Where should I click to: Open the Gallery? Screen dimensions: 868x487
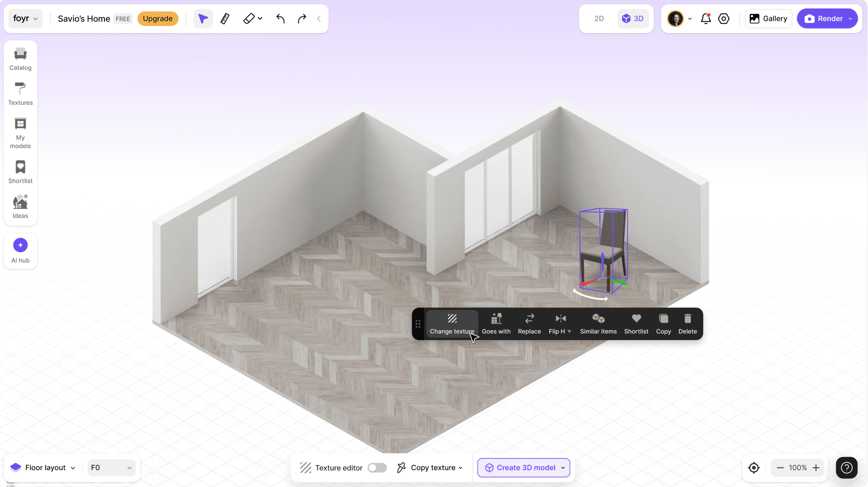click(x=768, y=19)
